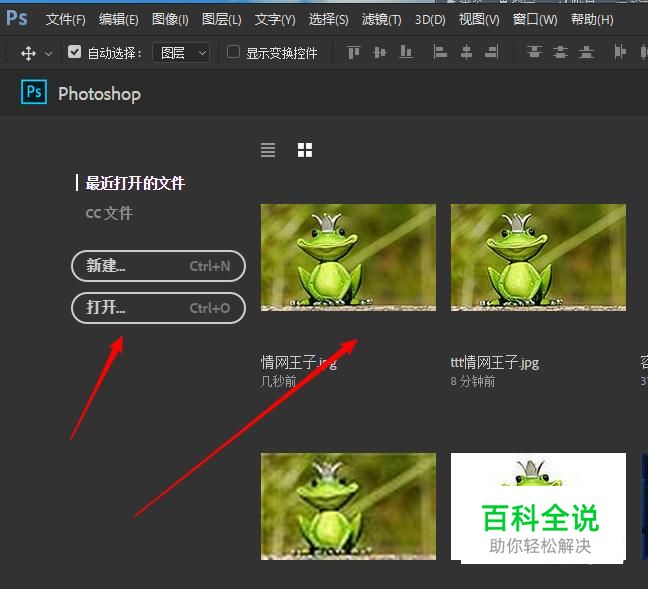This screenshot has height=589, width=648.
Task: Open the 情网王子.jpg thumbnail
Action: click(x=348, y=257)
